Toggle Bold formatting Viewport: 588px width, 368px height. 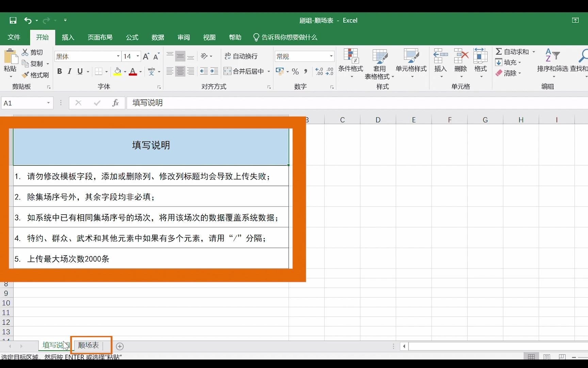coord(60,71)
